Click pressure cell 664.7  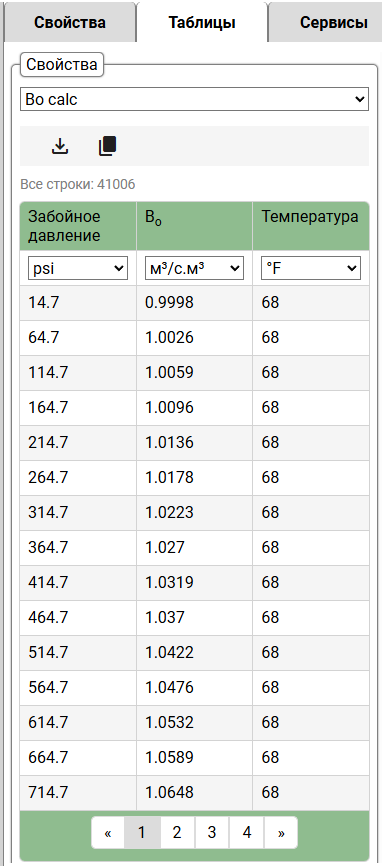78,757
